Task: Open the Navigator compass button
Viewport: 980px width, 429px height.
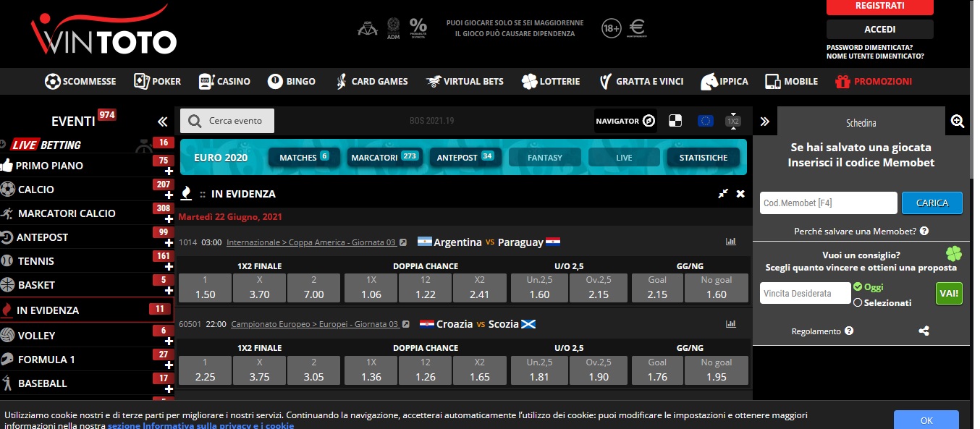Action: [x=625, y=121]
